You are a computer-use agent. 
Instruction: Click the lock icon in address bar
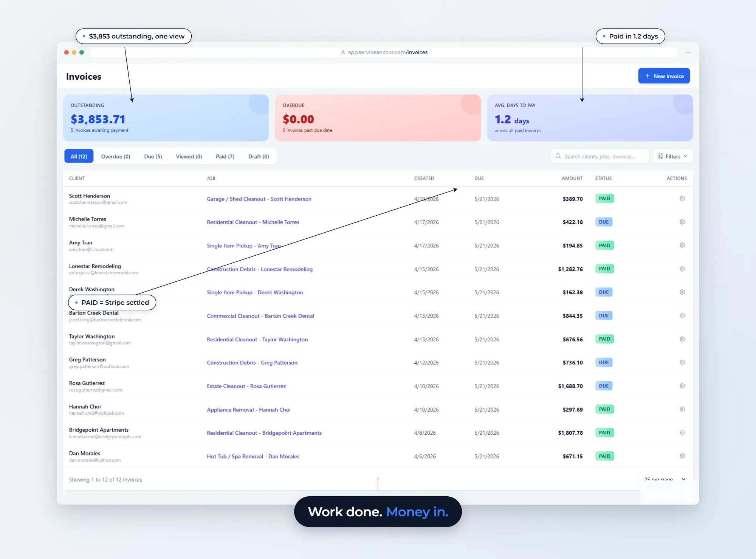(342, 53)
